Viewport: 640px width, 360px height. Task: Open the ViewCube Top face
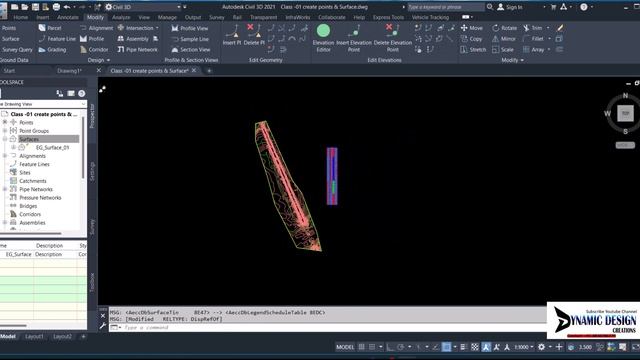pyautogui.click(x=625, y=113)
